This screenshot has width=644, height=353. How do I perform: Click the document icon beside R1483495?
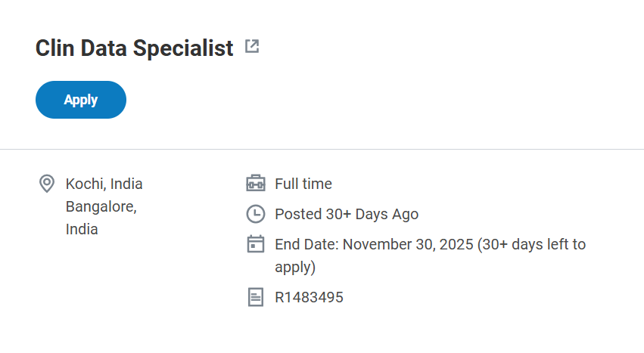click(x=256, y=297)
